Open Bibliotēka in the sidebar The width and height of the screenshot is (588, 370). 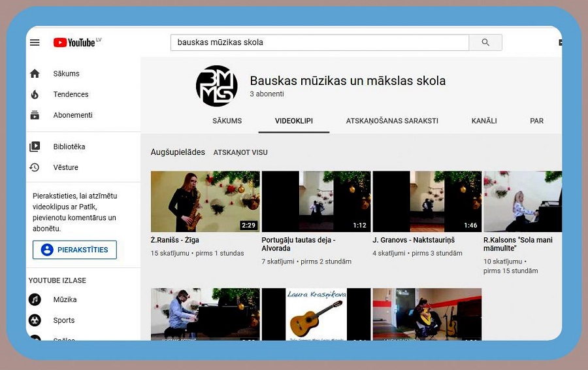pyautogui.click(x=69, y=146)
